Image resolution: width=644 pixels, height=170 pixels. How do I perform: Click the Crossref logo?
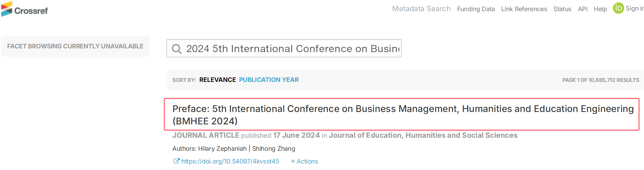pos(25,9)
